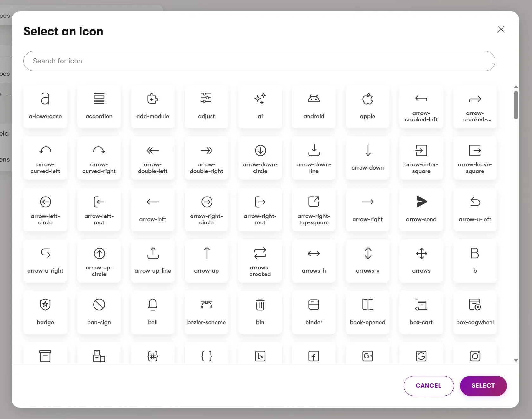Choose the add-module icon

[152, 106]
